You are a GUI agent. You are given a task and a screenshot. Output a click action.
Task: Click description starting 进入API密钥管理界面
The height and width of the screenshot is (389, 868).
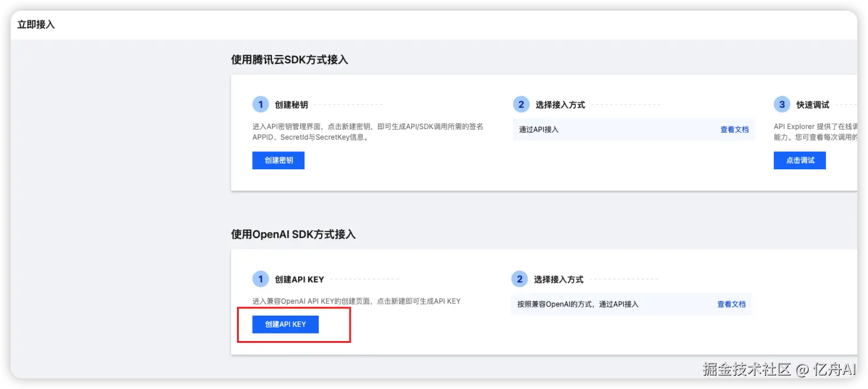tap(368, 132)
